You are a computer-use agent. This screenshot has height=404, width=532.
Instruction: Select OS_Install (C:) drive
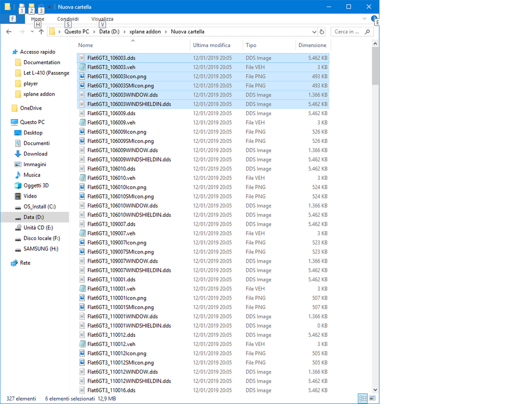39,206
